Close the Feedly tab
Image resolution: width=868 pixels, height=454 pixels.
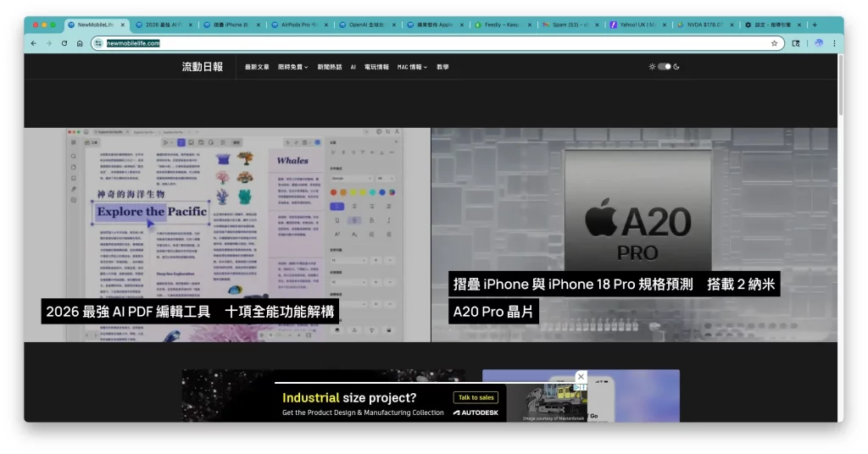point(529,25)
